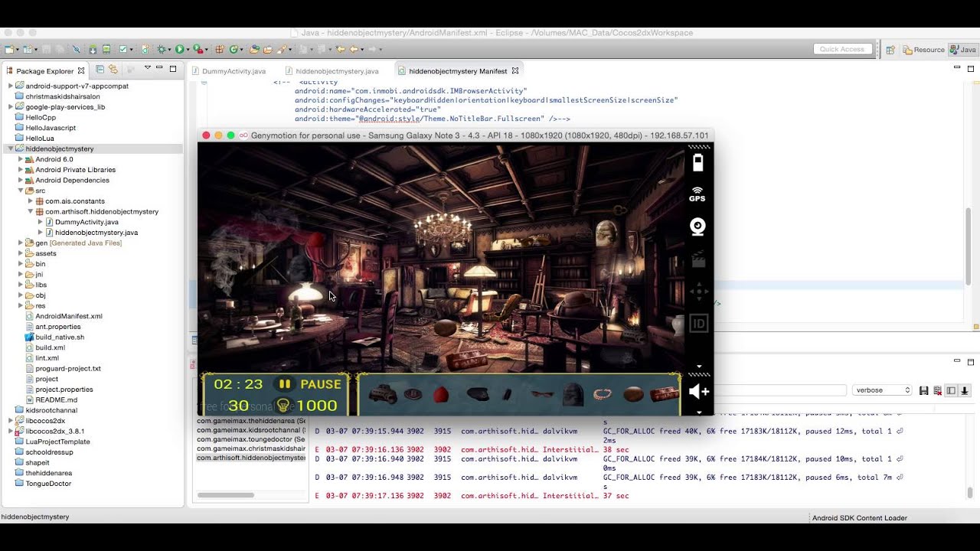Open the verbose log level dropdown
The image size is (980, 551).
[x=882, y=390]
